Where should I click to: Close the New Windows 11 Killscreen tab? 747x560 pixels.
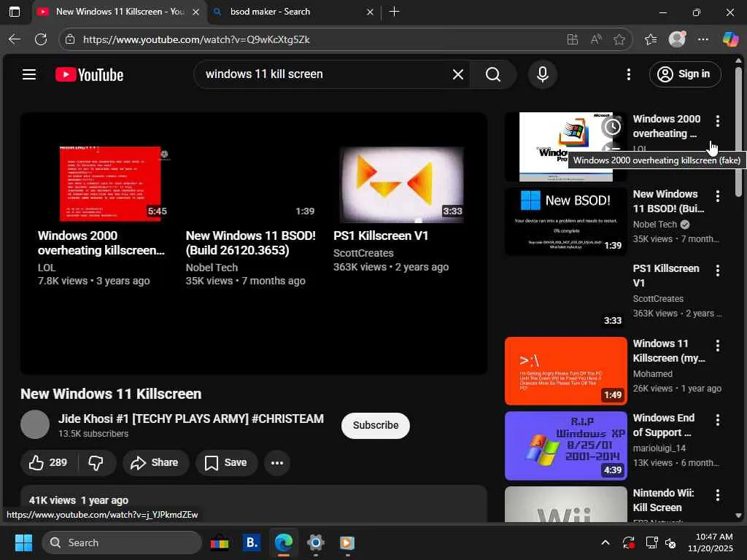pyautogui.click(x=196, y=12)
